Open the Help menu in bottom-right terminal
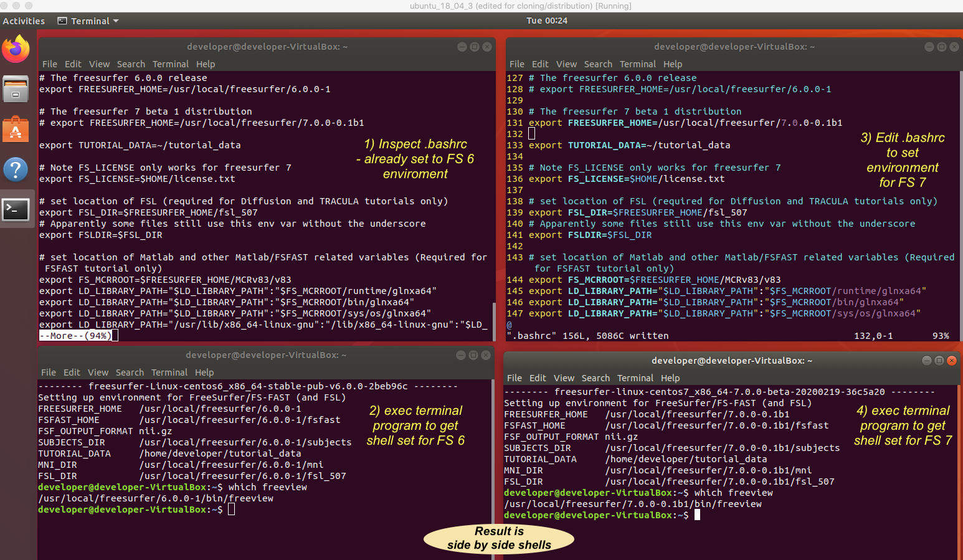 [x=670, y=378]
